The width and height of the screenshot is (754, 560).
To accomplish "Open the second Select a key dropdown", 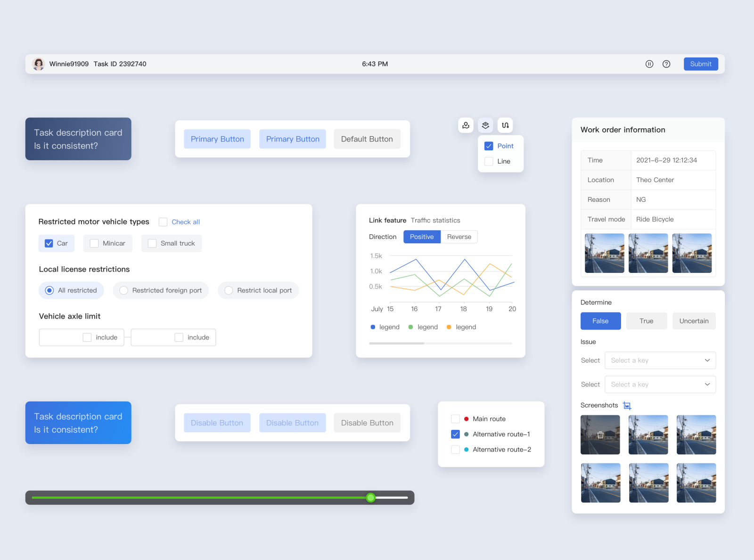I will click(660, 384).
